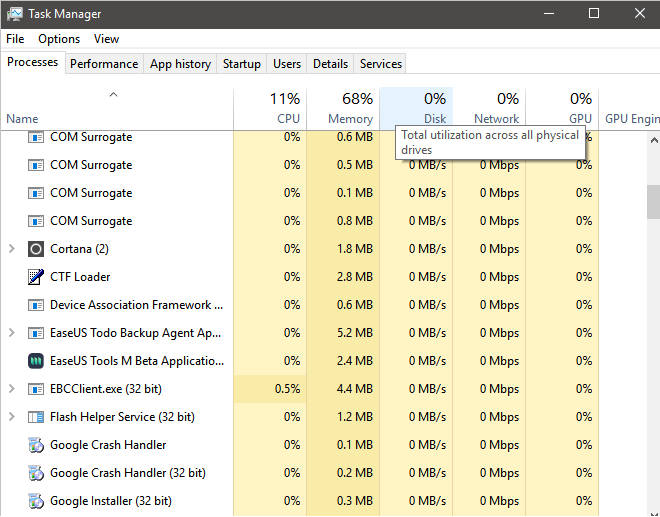Click icon of COM Surrogate using 0.5 MB

(36, 165)
